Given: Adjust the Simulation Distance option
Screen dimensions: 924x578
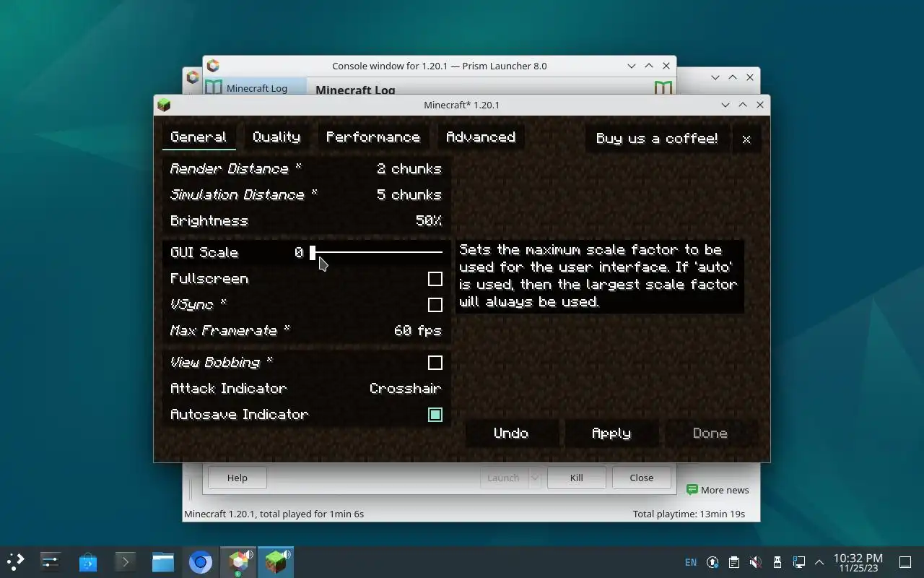Looking at the screenshot, I should (306, 195).
